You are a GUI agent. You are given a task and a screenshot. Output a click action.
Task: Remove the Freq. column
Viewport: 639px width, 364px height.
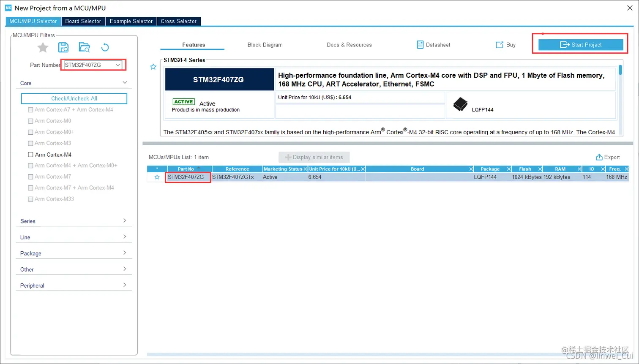(x=626, y=169)
